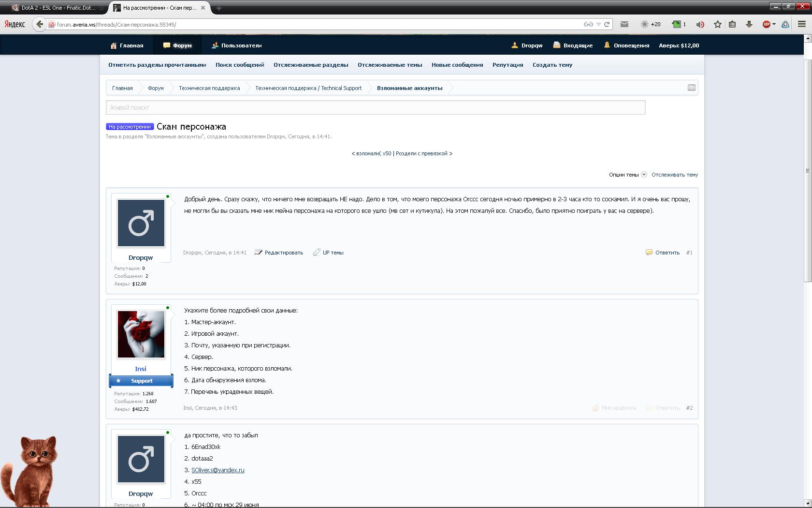Click Dropqw avatar in the first post
The height and width of the screenshot is (508, 812).
(x=141, y=223)
